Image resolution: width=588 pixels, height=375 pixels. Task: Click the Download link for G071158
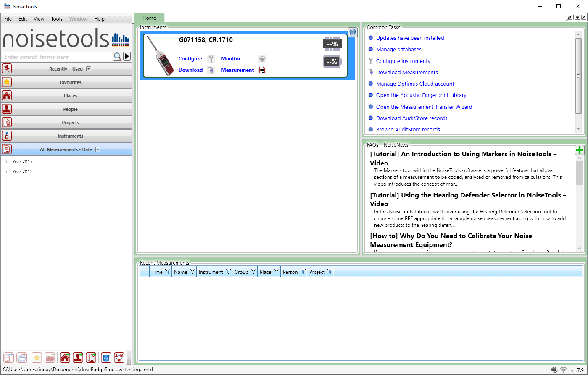pos(190,70)
